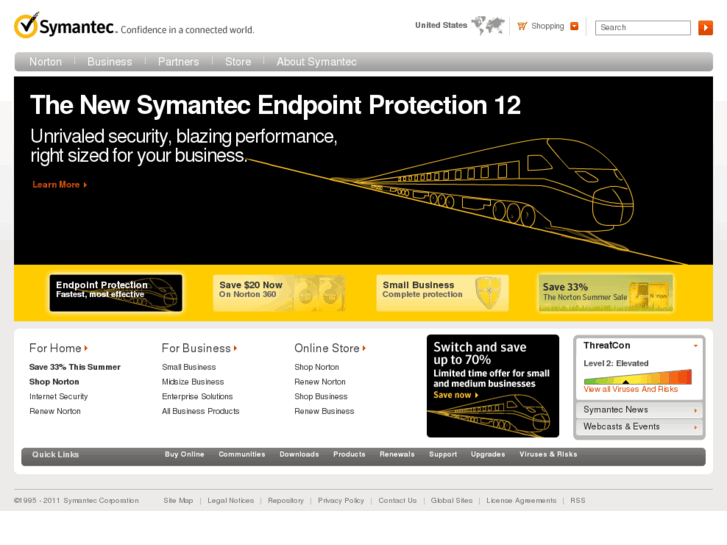The image size is (727, 545).
Task: Open the Privacy Policy footer link
Action: [x=341, y=500]
